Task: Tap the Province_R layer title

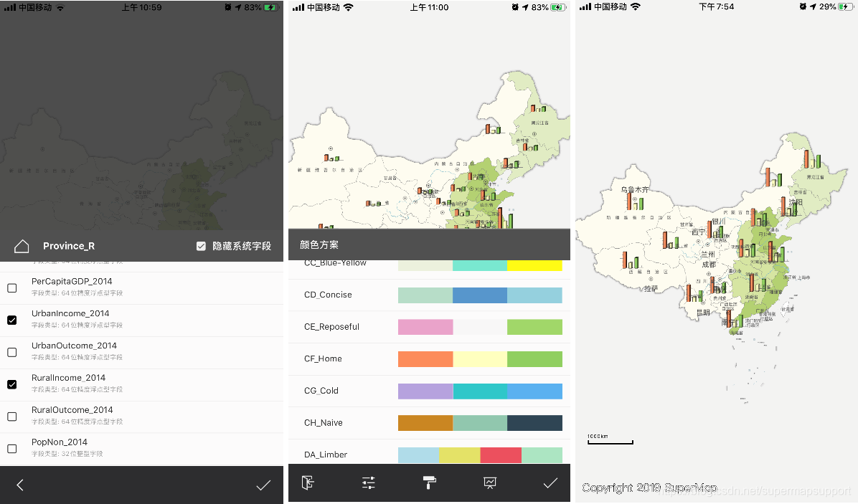Action: pyautogui.click(x=69, y=246)
